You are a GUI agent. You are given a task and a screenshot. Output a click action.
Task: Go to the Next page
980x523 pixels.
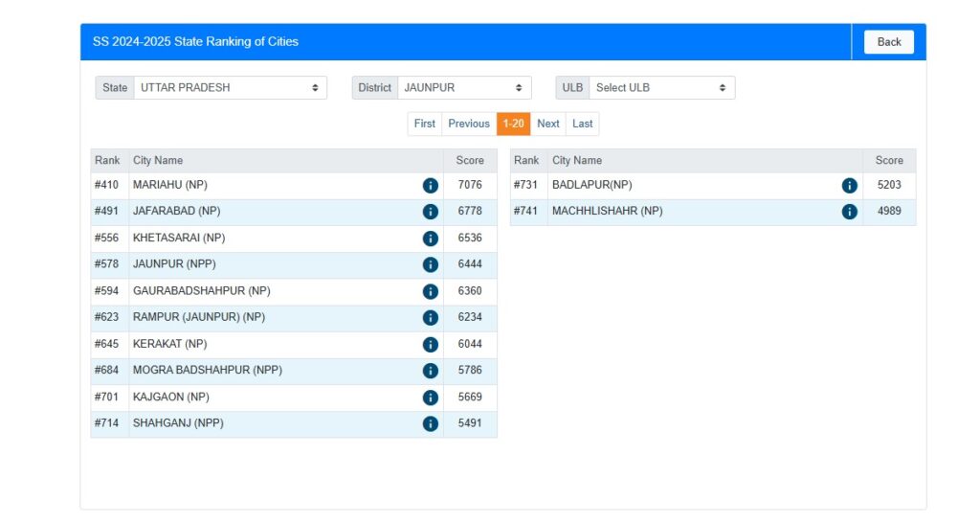(548, 124)
